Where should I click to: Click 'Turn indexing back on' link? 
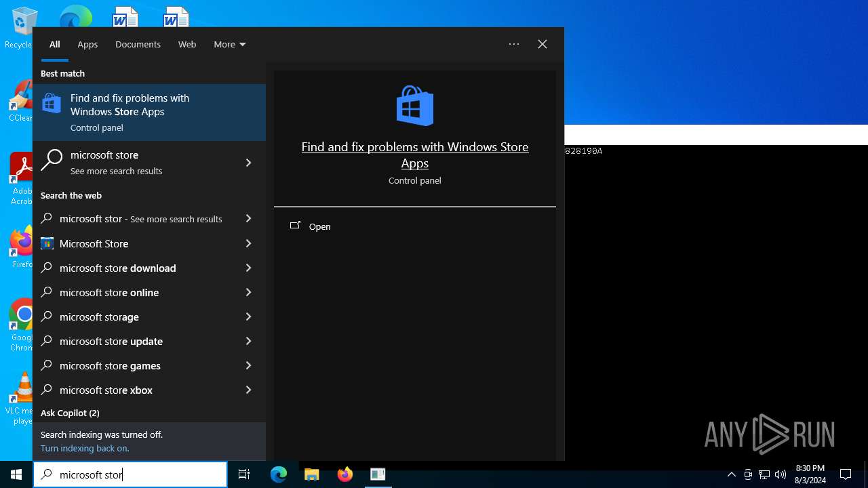point(85,448)
